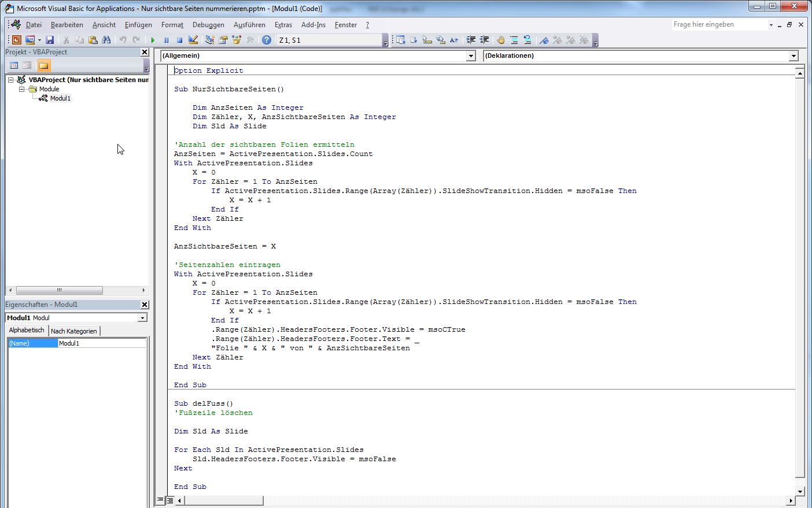Open the help question box dropdown arrow
The width and height of the screenshot is (812, 508).
(771, 25)
